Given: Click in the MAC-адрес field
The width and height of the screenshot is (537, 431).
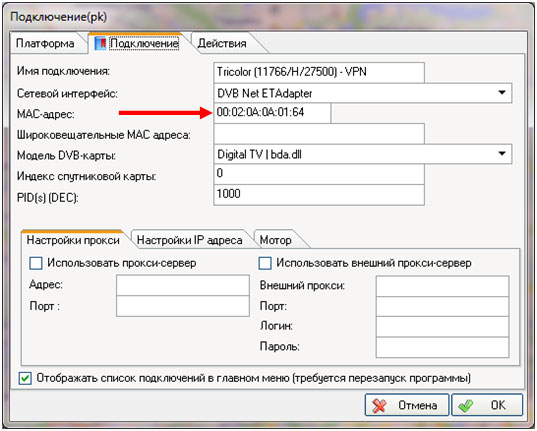Looking at the screenshot, I should (272, 113).
